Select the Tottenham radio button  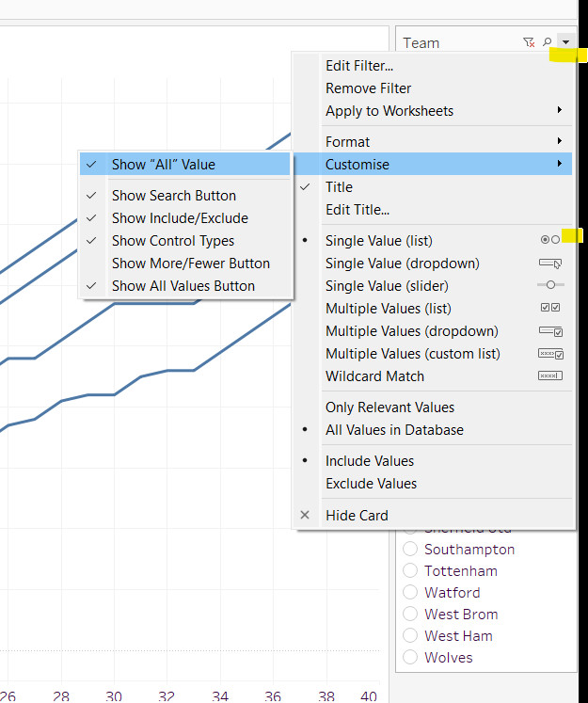coord(410,570)
